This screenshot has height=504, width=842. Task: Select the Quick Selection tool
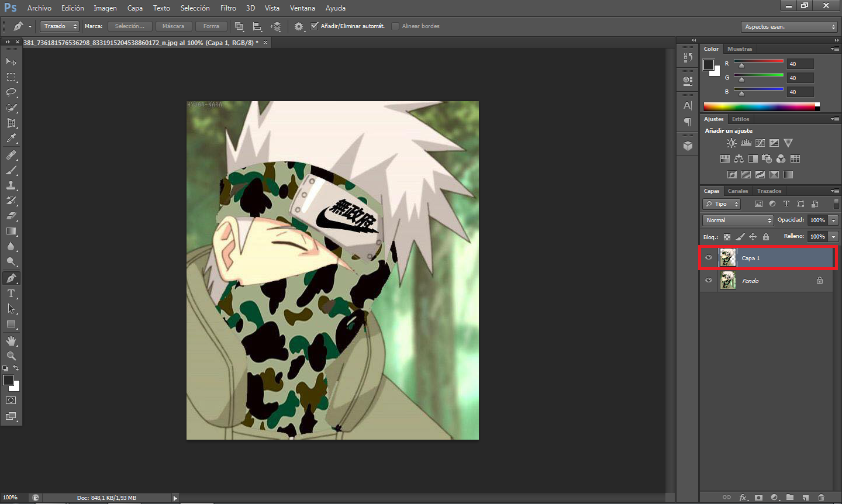[x=11, y=108]
